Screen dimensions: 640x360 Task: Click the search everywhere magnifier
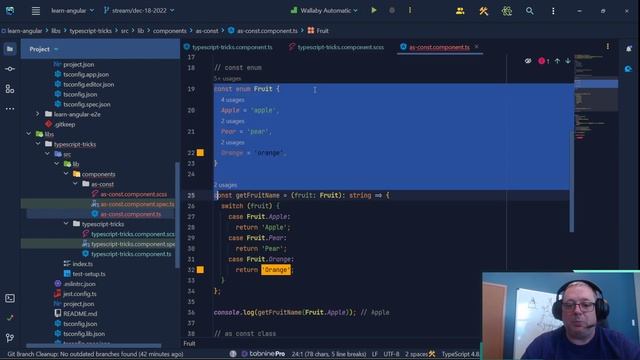[529, 11]
